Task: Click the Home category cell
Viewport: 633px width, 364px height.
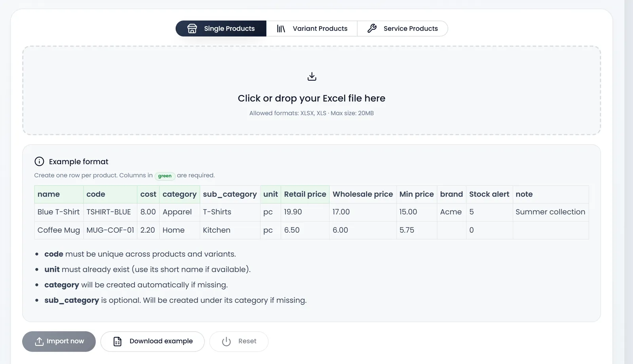Action: (x=180, y=230)
